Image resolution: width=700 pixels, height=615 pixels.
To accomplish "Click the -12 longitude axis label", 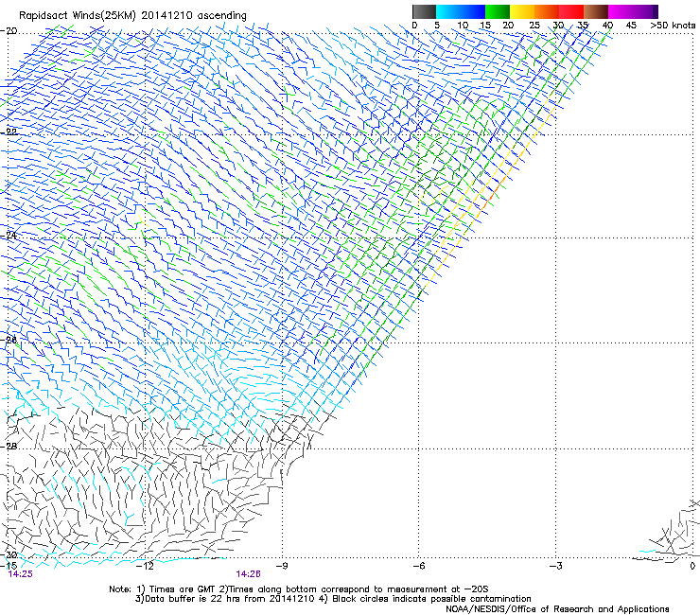I will tap(145, 566).
